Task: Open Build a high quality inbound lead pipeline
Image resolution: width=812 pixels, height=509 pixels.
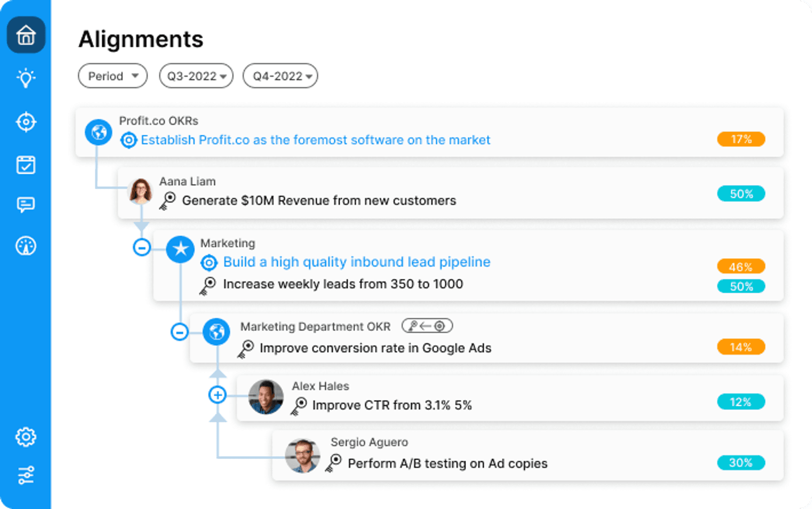Action: [x=356, y=262]
